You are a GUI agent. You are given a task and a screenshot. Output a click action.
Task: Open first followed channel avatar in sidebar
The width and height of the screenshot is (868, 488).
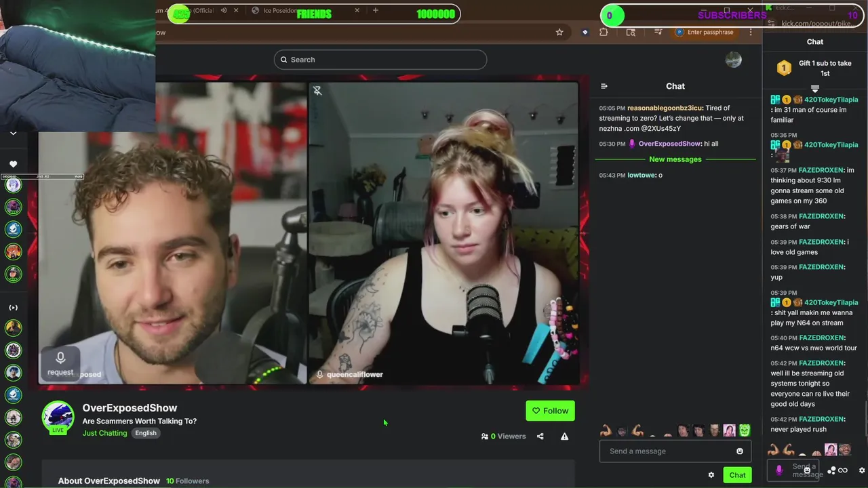coord(13,184)
